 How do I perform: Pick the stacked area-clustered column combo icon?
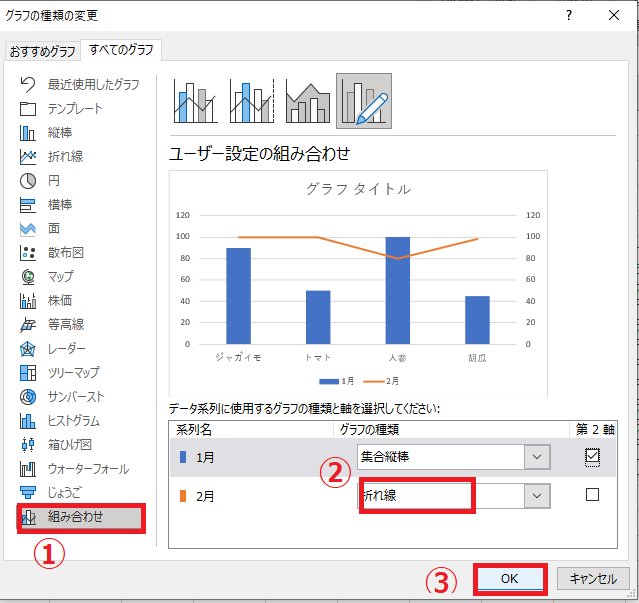coord(308,101)
